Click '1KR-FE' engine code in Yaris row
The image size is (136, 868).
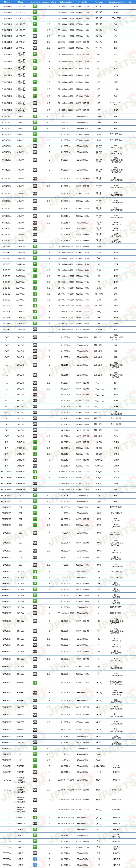click(116, 830)
